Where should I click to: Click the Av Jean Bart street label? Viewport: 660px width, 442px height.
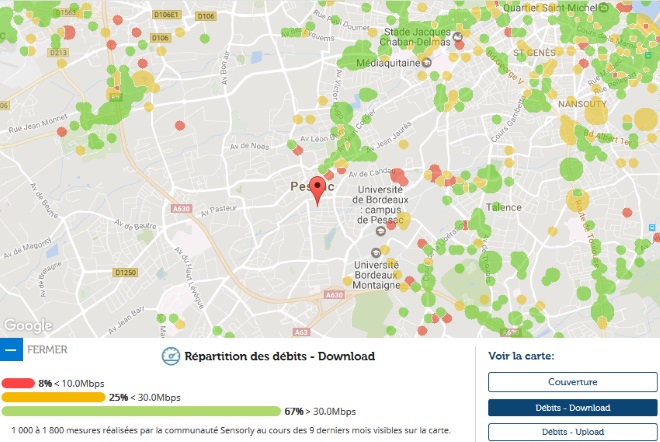click(x=126, y=321)
